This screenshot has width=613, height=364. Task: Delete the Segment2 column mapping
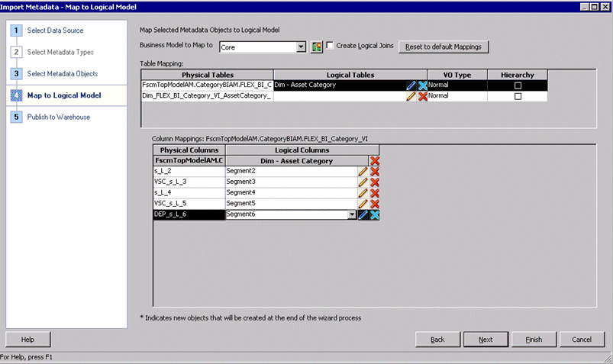click(x=375, y=171)
